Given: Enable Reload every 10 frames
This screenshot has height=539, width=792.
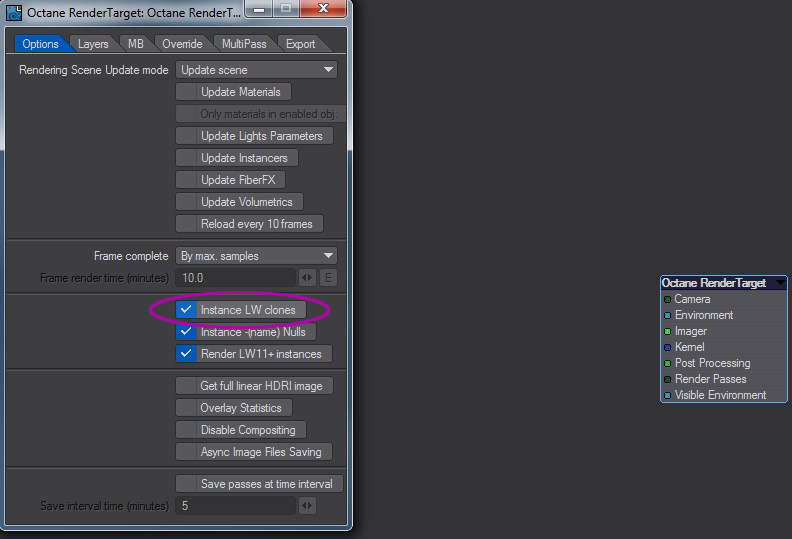Looking at the screenshot, I should [x=250, y=224].
